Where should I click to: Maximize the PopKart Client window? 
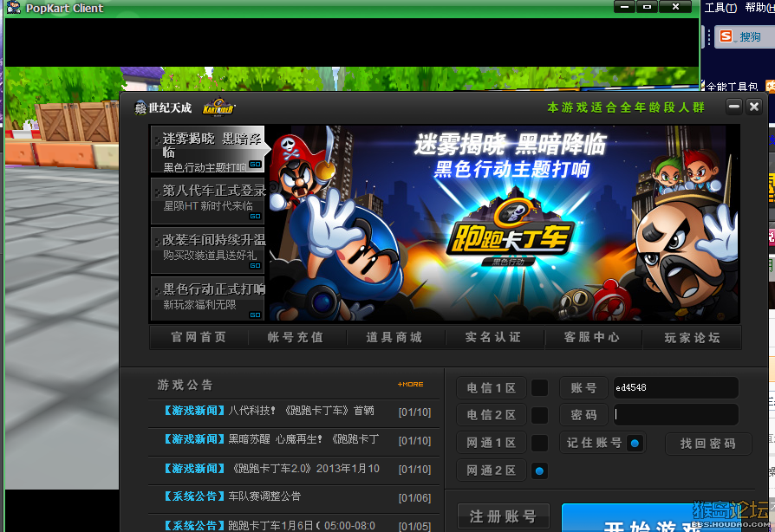pyautogui.click(x=647, y=6)
